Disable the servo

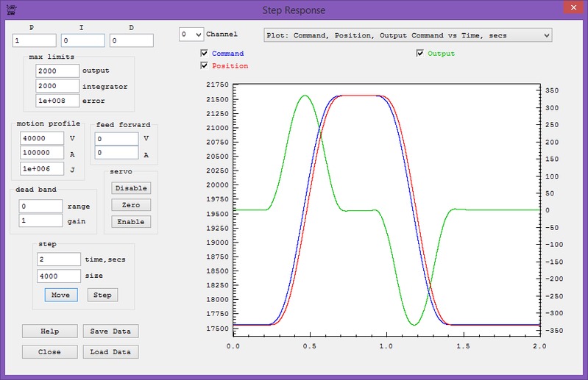tap(131, 188)
